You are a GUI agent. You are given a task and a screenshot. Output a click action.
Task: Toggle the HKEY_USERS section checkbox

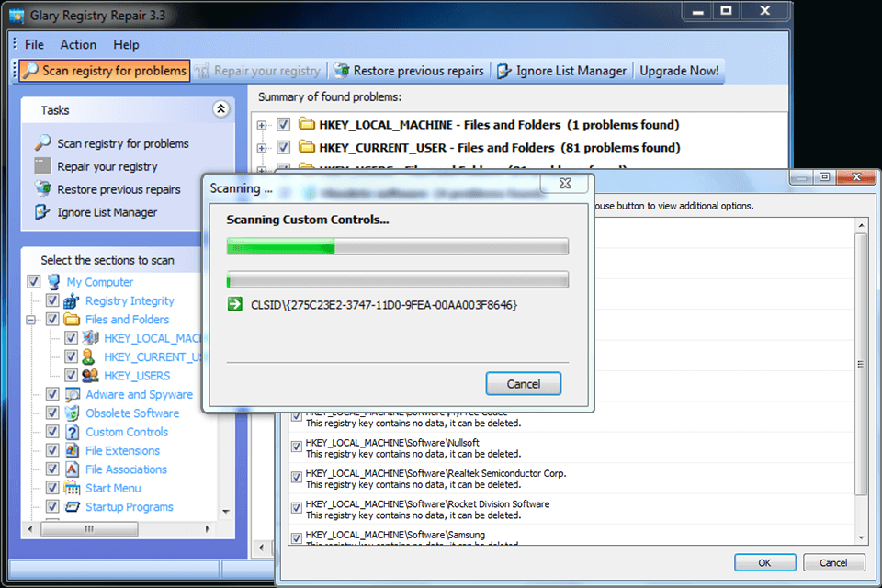pos(71,375)
